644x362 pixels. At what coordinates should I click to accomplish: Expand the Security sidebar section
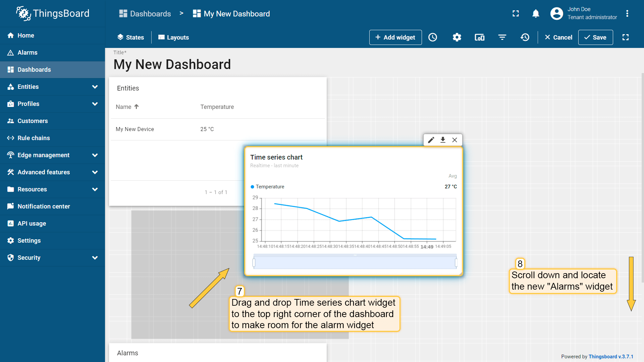coord(52,258)
